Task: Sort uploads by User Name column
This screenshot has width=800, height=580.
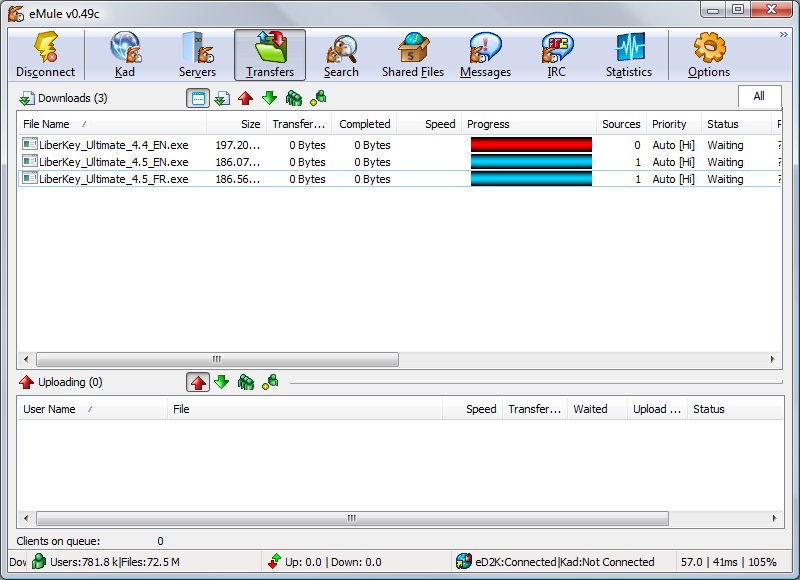Action: pyautogui.click(x=92, y=409)
